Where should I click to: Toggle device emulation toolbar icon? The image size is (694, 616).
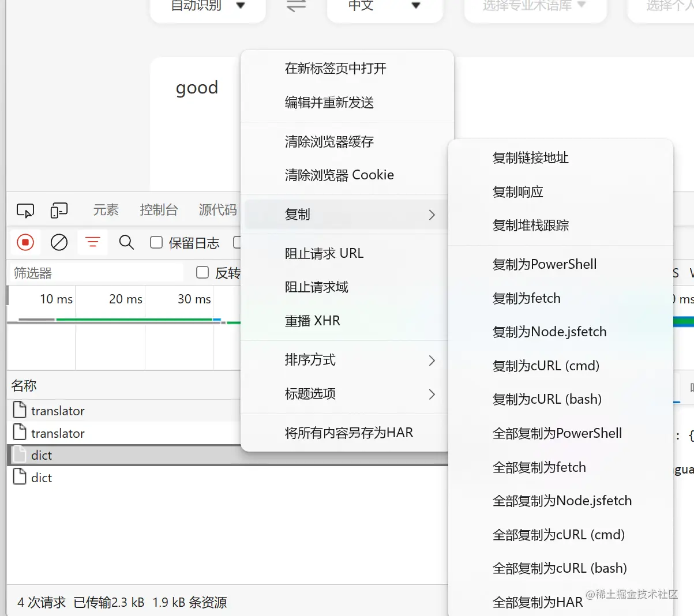(x=59, y=211)
